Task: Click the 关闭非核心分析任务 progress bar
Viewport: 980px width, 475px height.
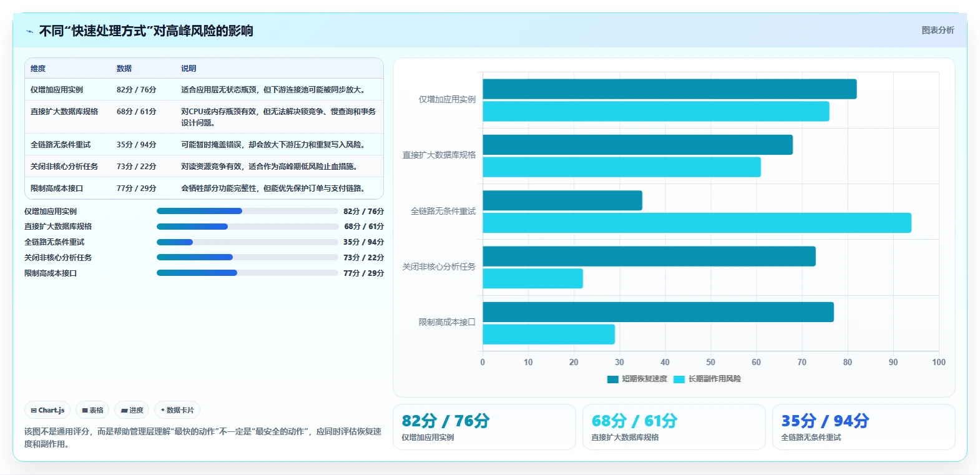Action: [247, 257]
